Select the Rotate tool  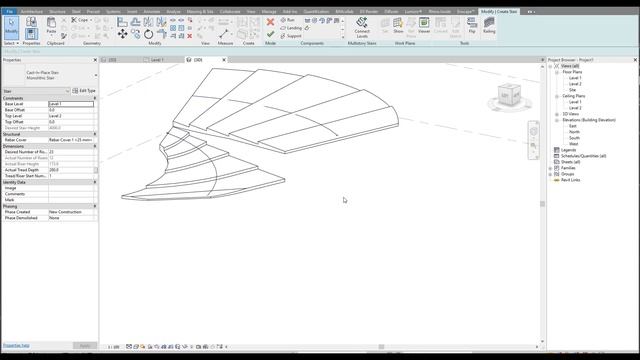pos(149,34)
